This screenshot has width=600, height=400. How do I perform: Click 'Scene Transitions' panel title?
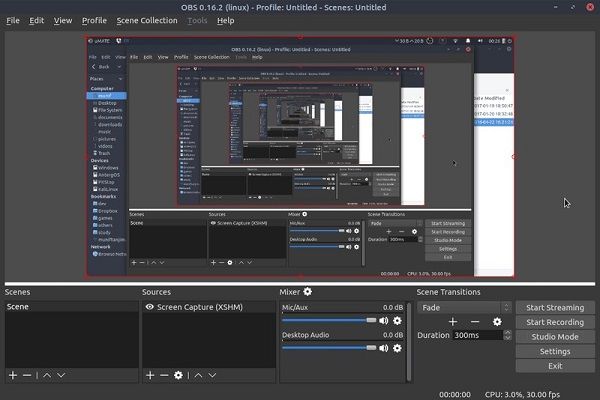coord(448,292)
